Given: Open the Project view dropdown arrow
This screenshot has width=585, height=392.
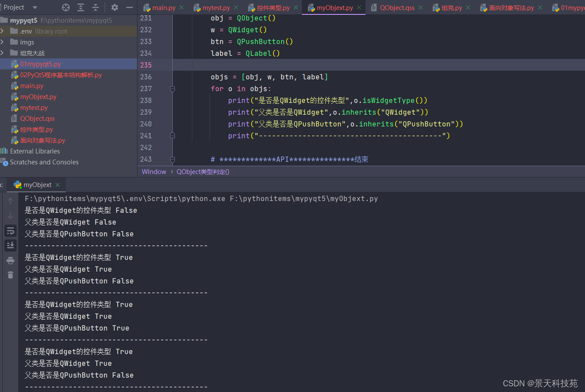Looking at the screenshot, I should (x=35, y=7).
